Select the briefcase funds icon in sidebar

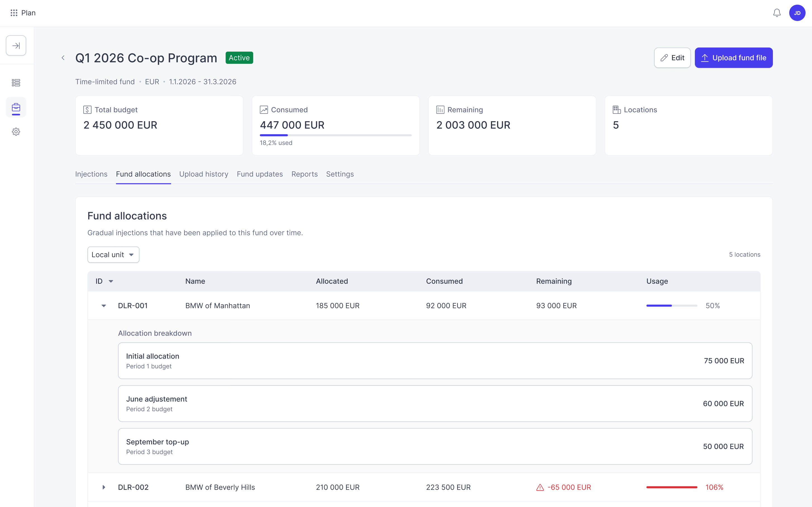16,107
